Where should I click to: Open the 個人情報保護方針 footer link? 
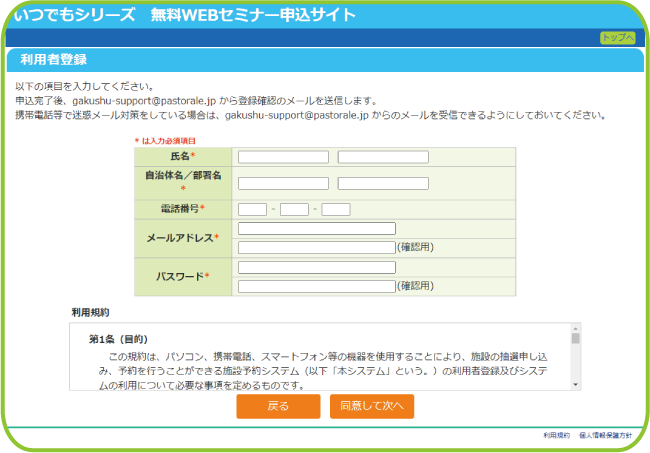(605, 435)
